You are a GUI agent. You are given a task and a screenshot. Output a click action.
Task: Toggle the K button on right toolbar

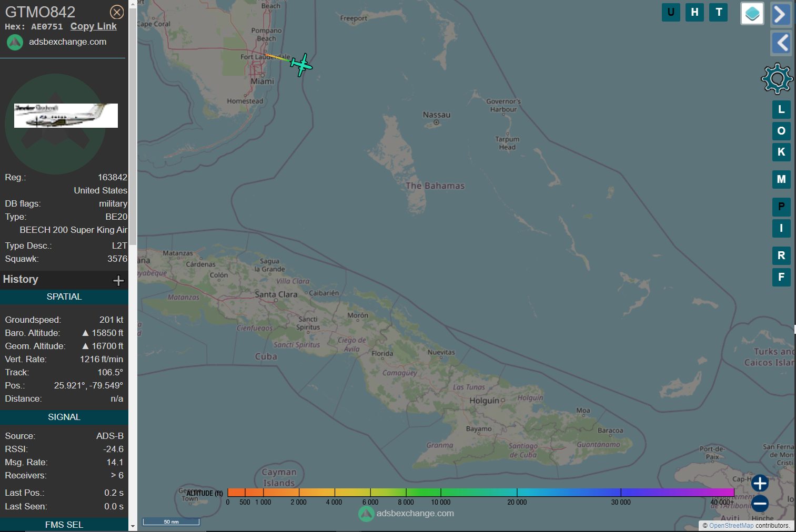pyautogui.click(x=781, y=152)
